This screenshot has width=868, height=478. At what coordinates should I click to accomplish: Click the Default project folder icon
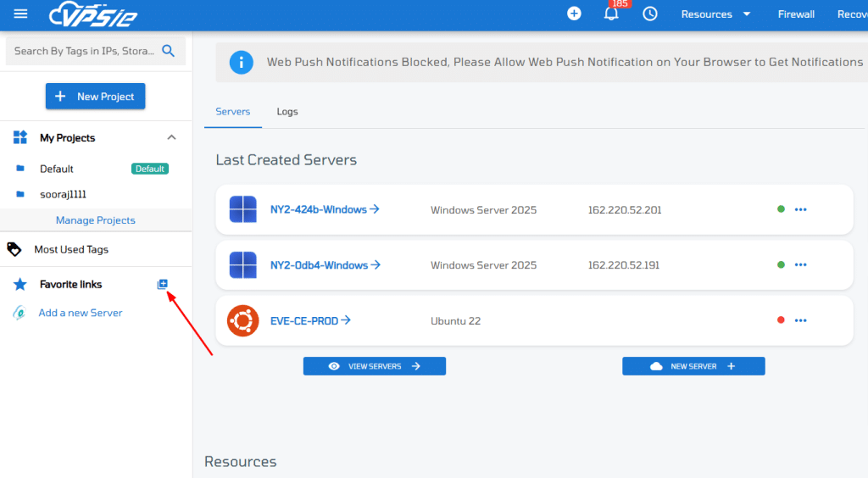point(20,168)
